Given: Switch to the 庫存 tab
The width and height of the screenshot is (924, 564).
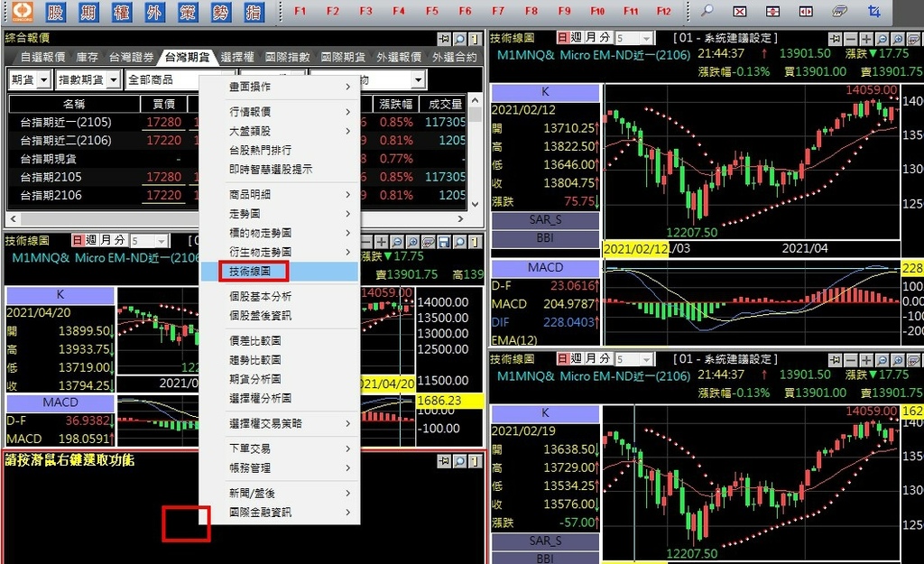Looking at the screenshot, I should [x=88, y=57].
